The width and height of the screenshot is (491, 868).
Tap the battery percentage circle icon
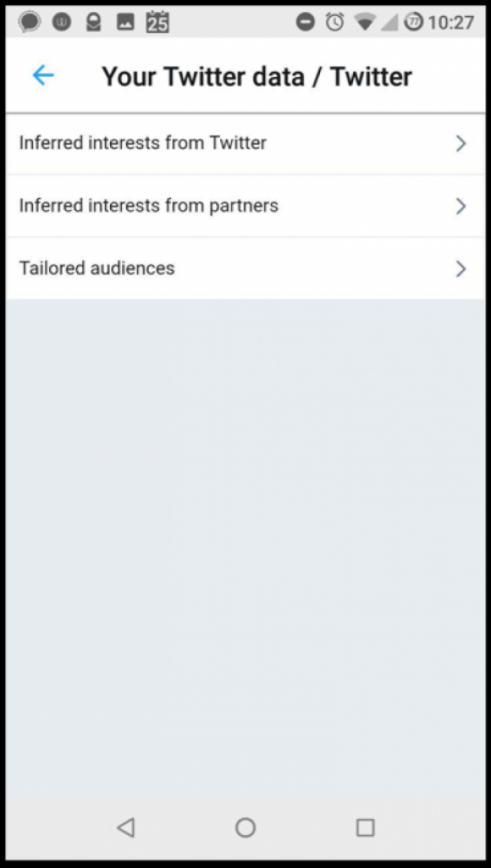(413, 22)
